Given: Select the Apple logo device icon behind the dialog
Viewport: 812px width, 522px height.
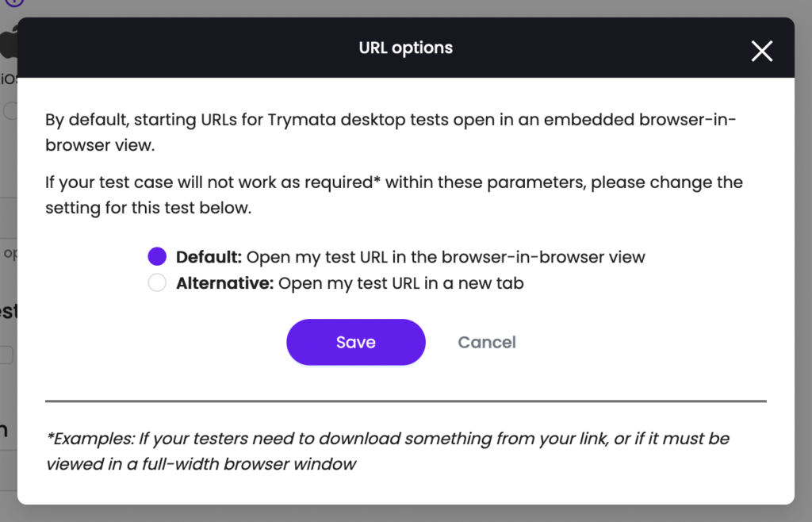Looking at the screenshot, I should pos(5,44).
